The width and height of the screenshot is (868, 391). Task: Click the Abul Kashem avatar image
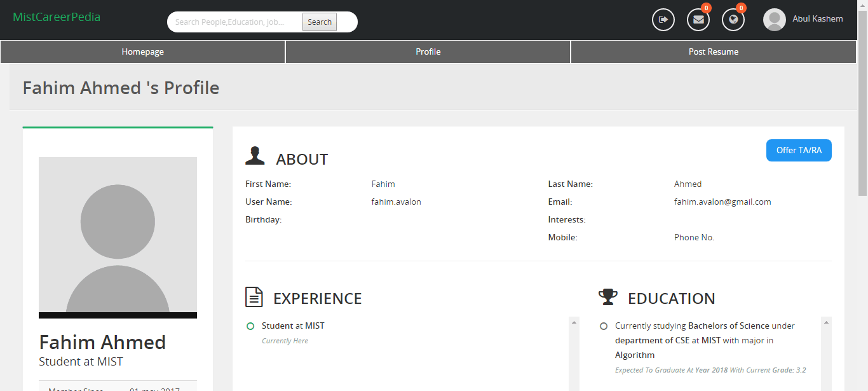click(775, 19)
